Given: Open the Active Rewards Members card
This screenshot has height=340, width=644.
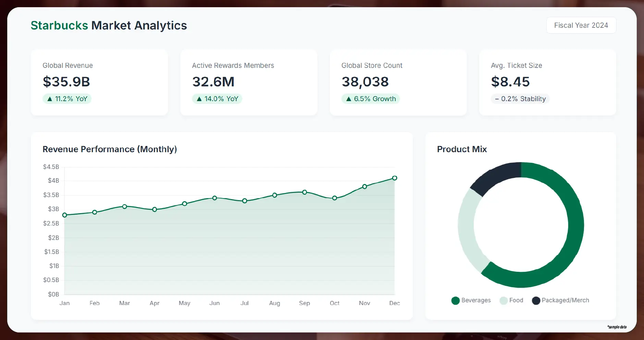Looking at the screenshot, I should click(248, 82).
